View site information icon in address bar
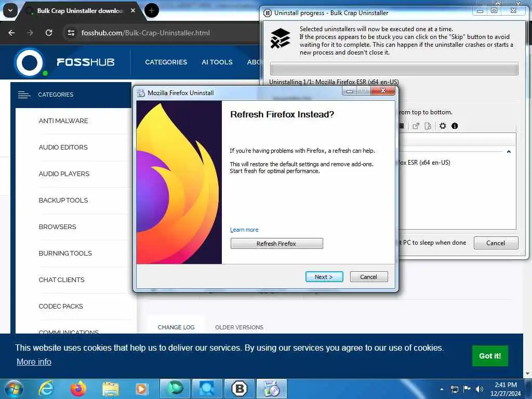Viewport: 532px width, 399px height. 71,33
